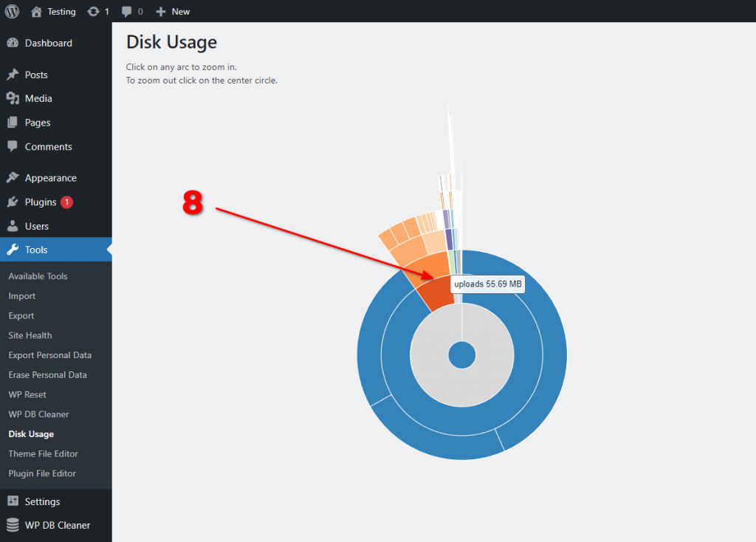Click the Appearance paintbrush icon
The height and width of the screenshot is (542, 756).
click(x=13, y=177)
